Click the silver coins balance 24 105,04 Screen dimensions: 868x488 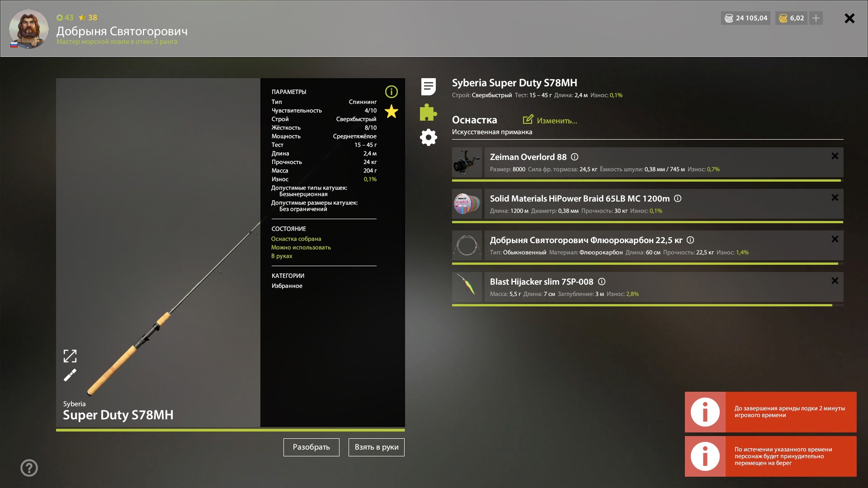[x=746, y=18]
